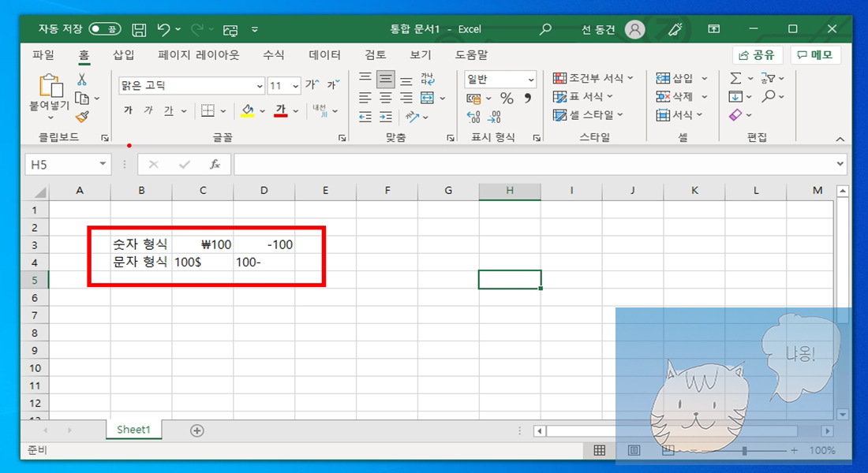Screen dimensions: 868x473
Task: Click the Paste clipboard icon
Action: point(51,86)
